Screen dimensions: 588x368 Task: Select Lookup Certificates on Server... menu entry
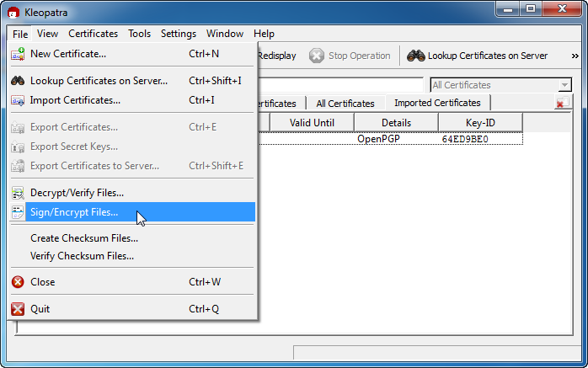point(132,81)
